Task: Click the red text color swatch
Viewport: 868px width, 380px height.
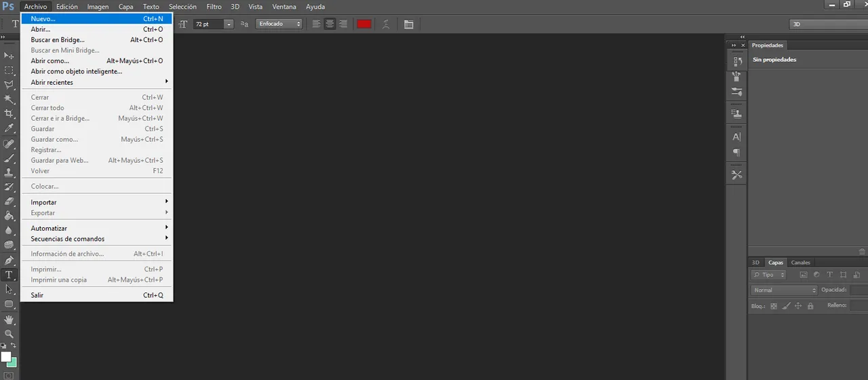Action: 364,24
